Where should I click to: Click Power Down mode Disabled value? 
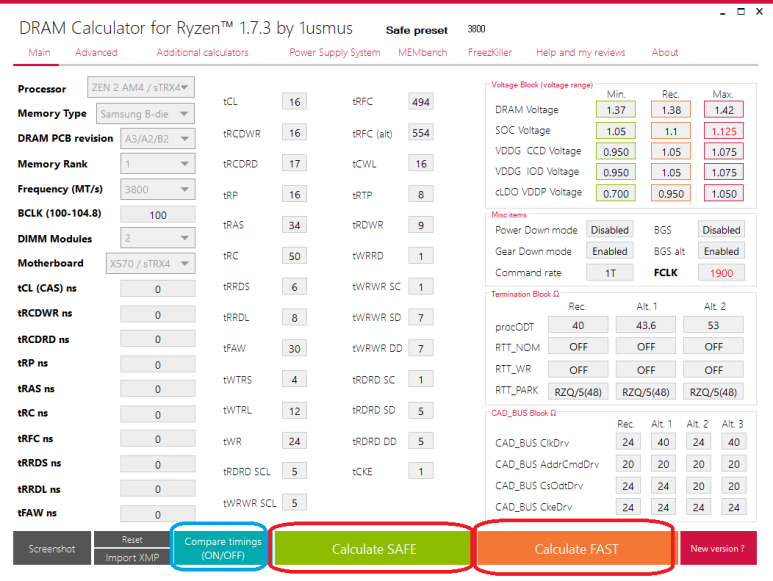tap(610, 230)
